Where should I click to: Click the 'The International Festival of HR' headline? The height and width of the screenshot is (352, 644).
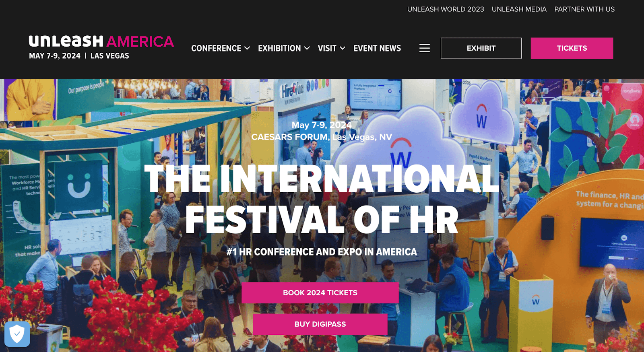(322, 199)
